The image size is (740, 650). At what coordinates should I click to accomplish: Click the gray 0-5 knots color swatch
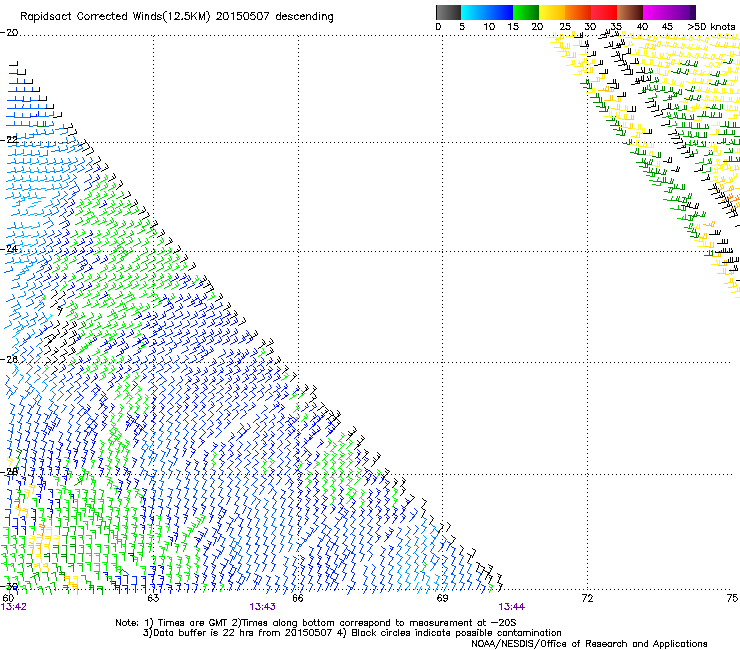coord(448,12)
